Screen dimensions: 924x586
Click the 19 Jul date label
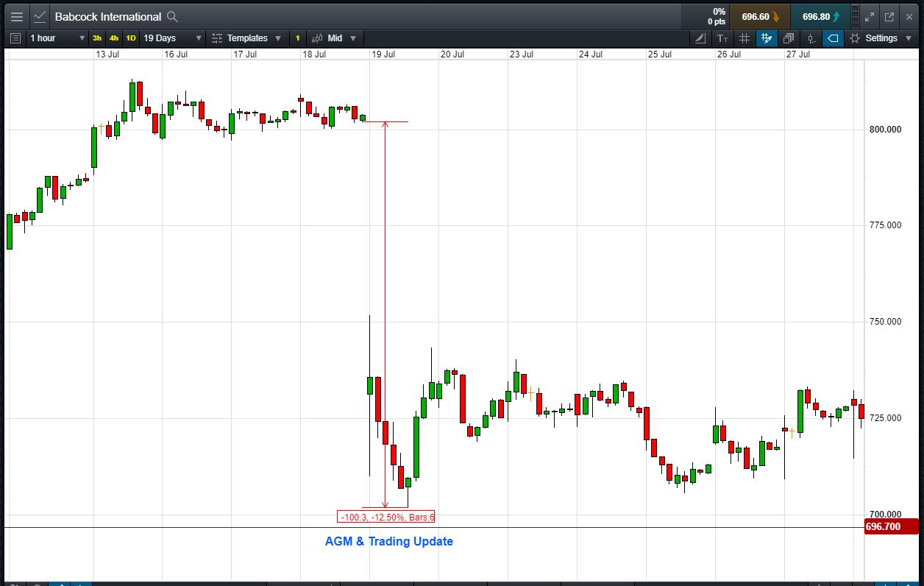(383, 54)
